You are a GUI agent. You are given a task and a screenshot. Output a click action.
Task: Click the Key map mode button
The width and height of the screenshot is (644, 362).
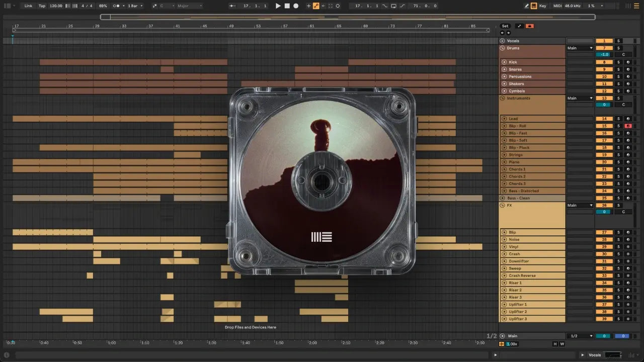tap(543, 6)
